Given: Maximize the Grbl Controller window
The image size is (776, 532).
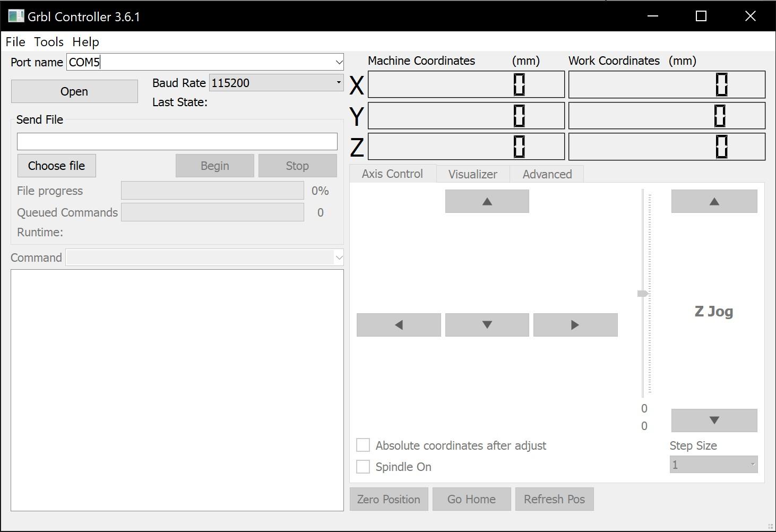Looking at the screenshot, I should [x=701, y=16].
